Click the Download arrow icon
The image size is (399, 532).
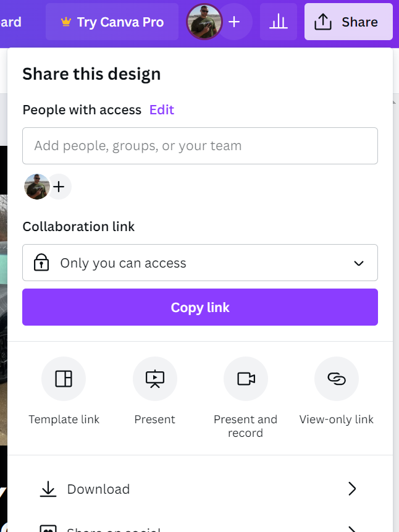(x=48, y=489)
